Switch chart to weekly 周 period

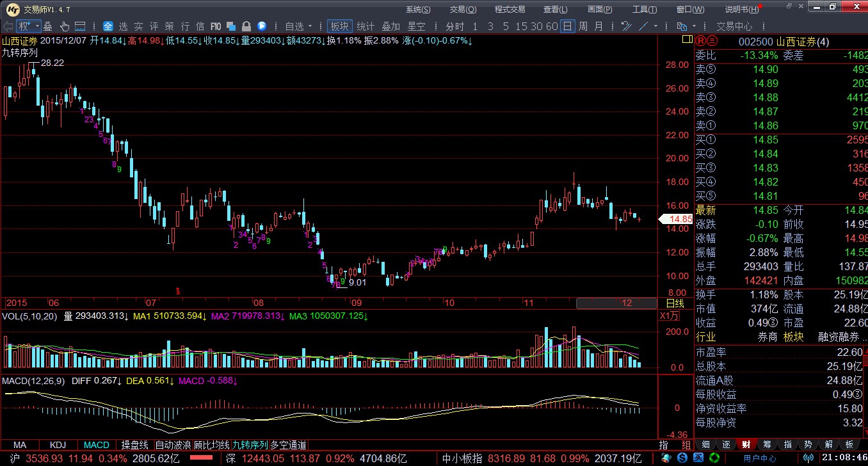[583, 26]
